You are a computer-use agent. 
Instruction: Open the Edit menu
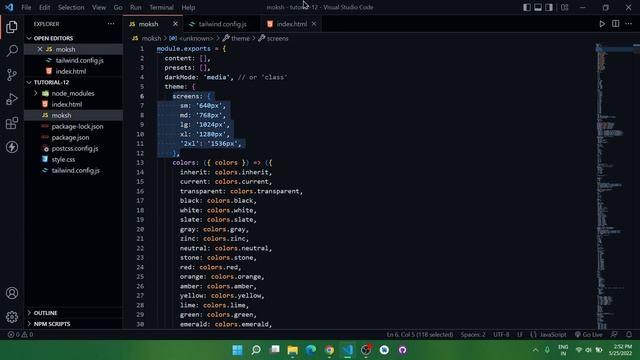coord(44,7)
